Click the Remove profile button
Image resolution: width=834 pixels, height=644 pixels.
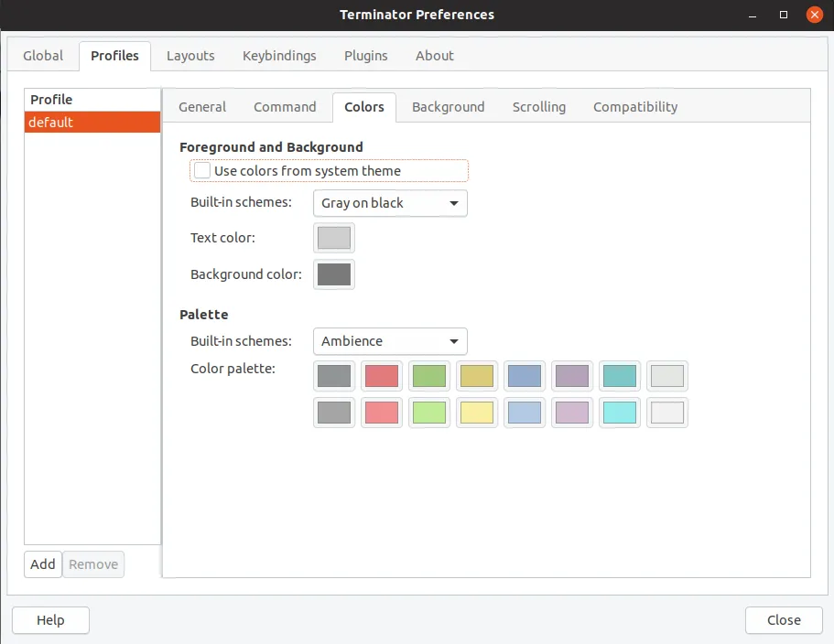(x=93, y=564)
